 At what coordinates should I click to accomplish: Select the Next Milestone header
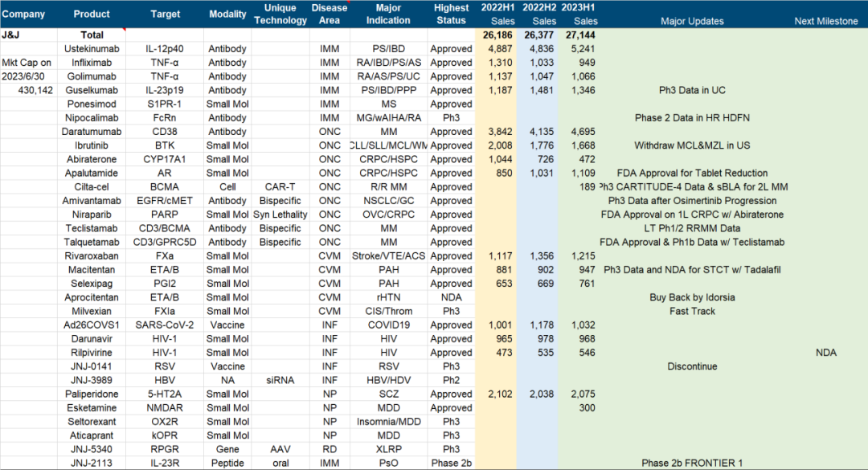826,21
